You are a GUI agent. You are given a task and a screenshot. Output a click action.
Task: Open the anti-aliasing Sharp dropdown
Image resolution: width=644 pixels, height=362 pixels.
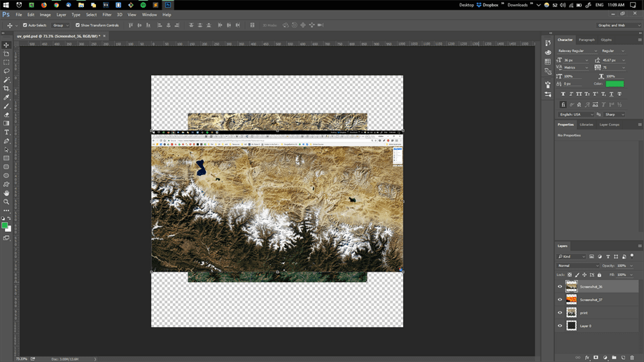pyautogui.click(x=615, y=115)
